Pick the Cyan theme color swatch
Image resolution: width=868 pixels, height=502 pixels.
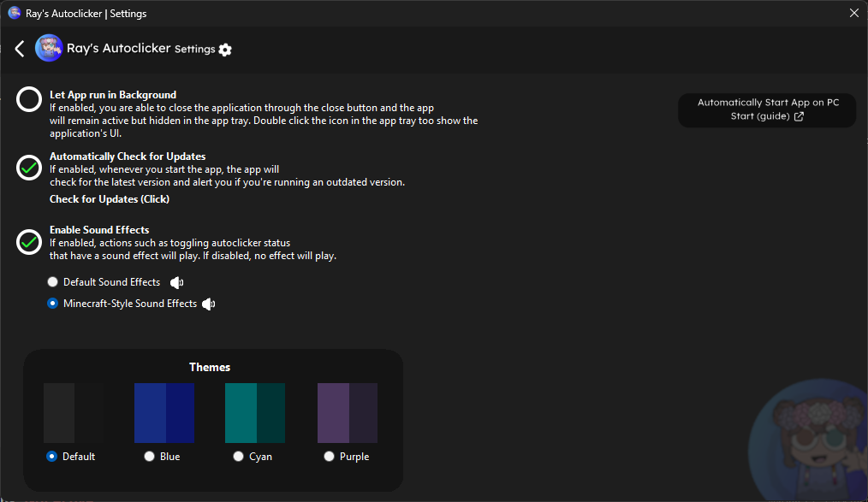click(x=255, y=413)
